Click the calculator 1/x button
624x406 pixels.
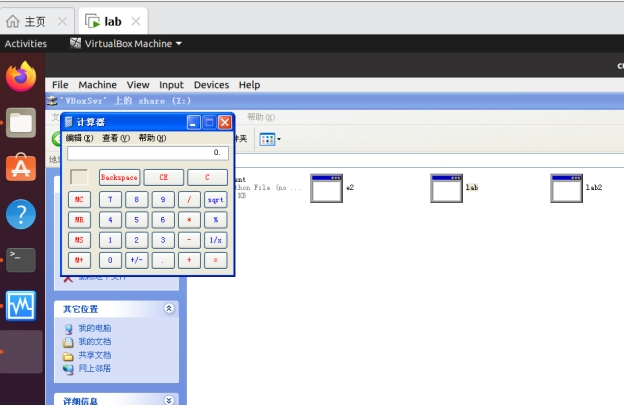pyautogui.click(x=216, y=240)
